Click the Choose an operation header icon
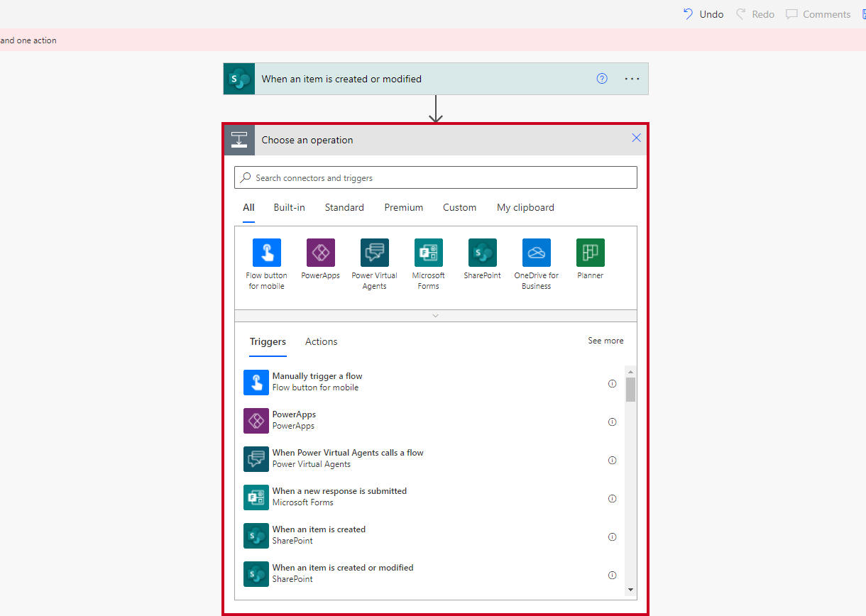Viewport: 866px width, 616px height. point(239,140)
